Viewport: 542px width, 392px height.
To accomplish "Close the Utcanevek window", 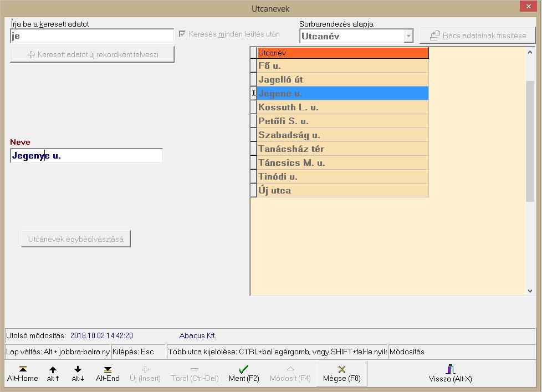I will tap(529, 6).
